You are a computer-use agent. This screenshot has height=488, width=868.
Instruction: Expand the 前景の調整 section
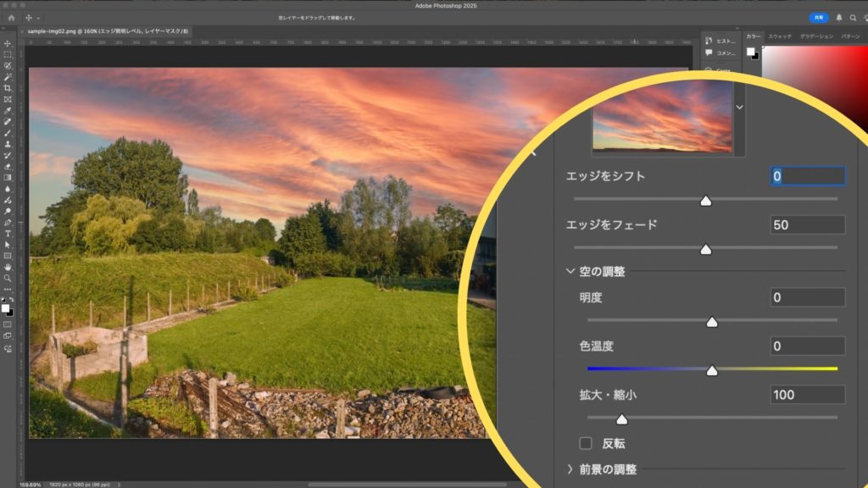570,469
